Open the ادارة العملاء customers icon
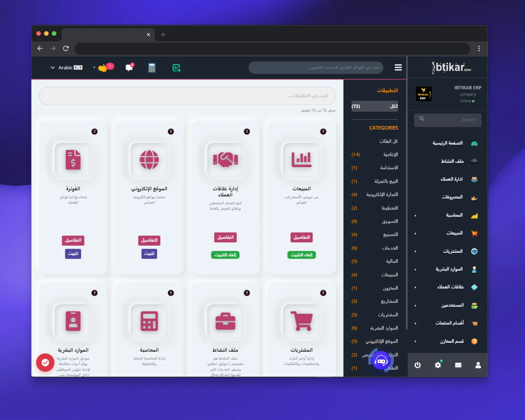Viewport: 525px width, 420px height. (475, 179)
